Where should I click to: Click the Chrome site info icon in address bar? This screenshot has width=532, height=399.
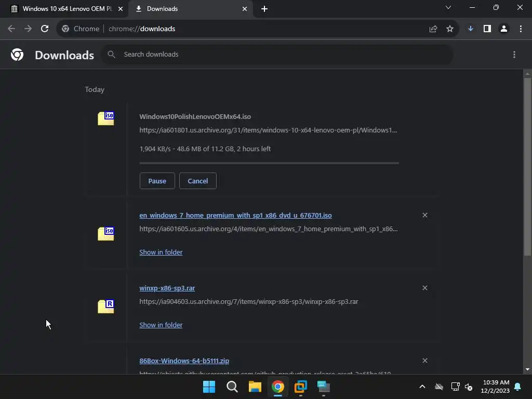point(65,29)
